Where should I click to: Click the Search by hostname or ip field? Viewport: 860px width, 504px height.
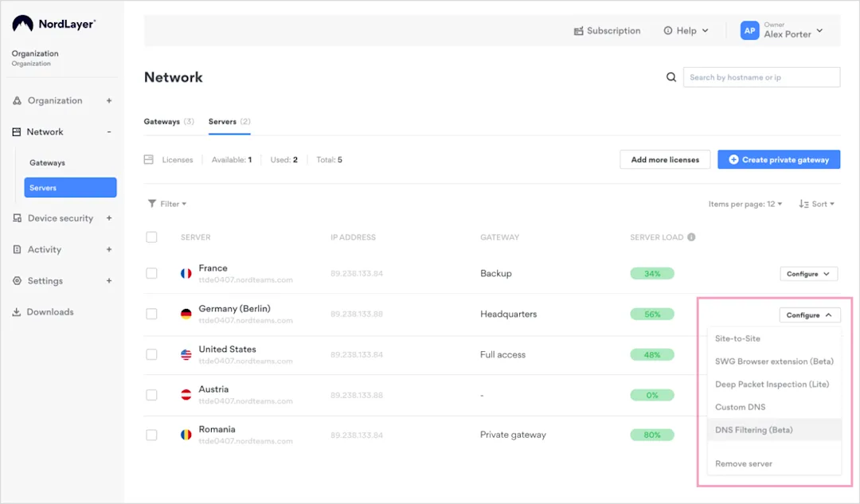[761, 76]
